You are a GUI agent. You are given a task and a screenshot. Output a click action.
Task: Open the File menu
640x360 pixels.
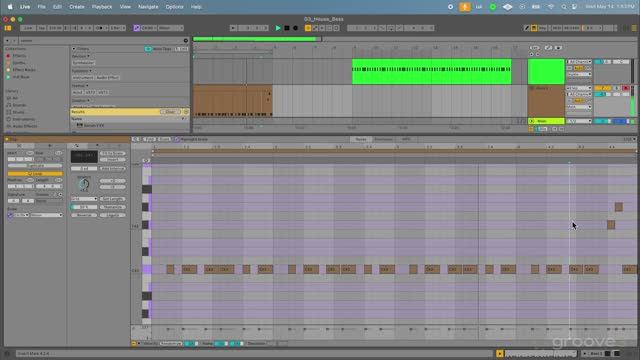(42, 7)
